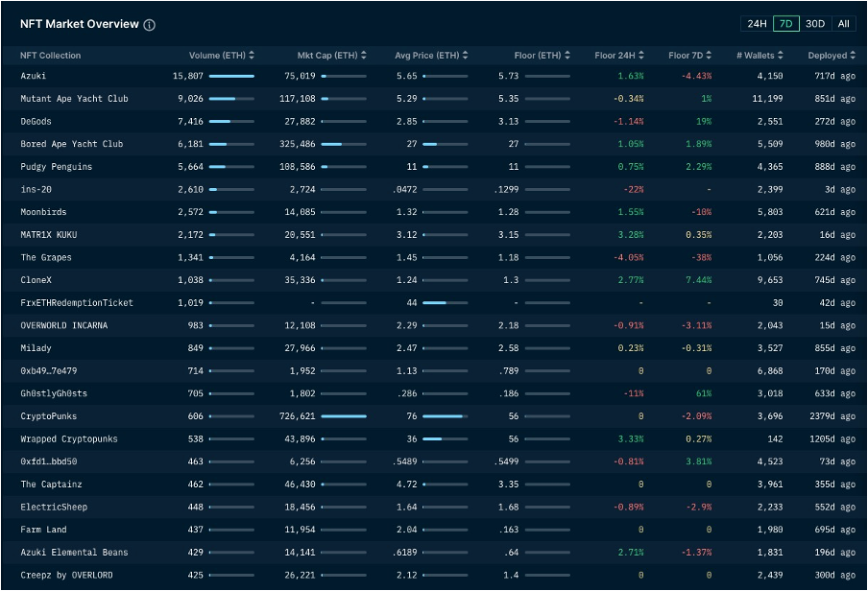The height and width of the screenshot is (591, 868).
Task: Click the Moonbirds collection name
Action: click(x=44, y=212)
